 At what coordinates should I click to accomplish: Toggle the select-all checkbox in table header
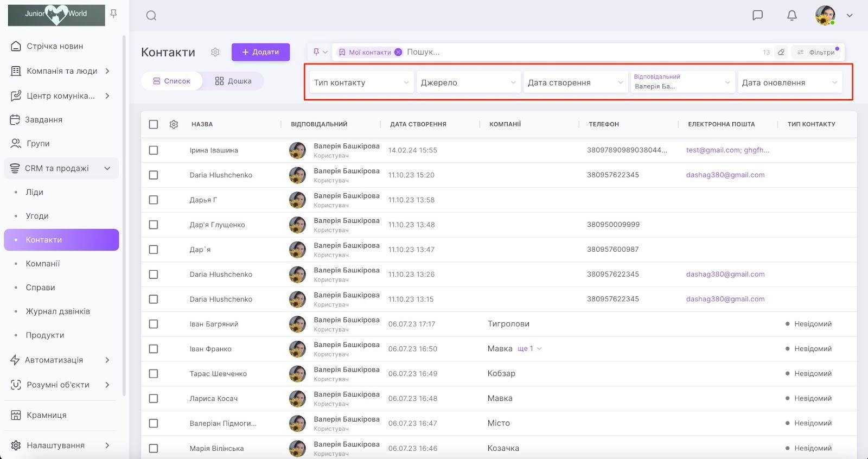154,124
